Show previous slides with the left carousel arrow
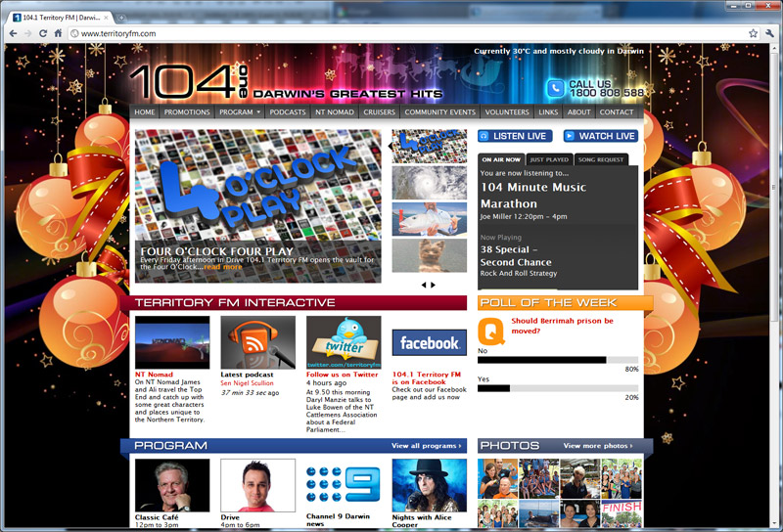 tap(424, 285)
